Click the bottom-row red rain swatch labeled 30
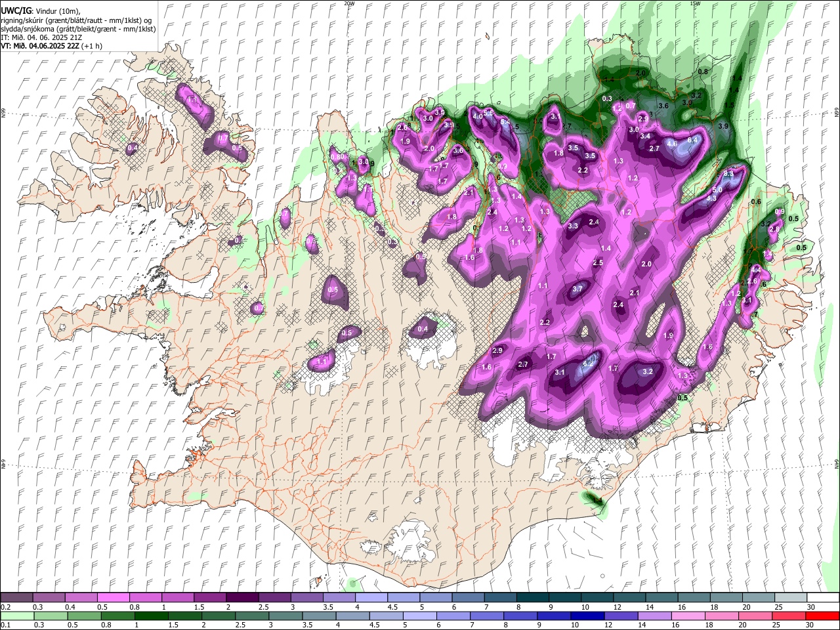 [x=823, y=616]
